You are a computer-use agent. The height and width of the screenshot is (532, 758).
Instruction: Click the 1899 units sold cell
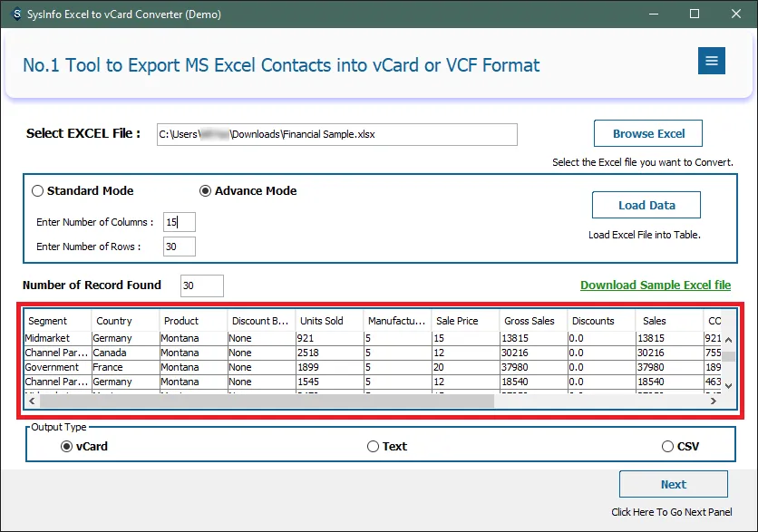(x=329, y=367)
